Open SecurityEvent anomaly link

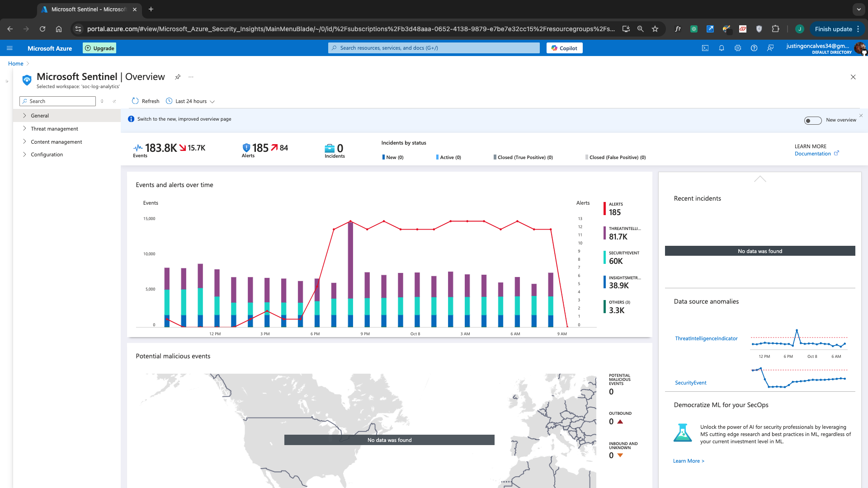pos(690,383)
